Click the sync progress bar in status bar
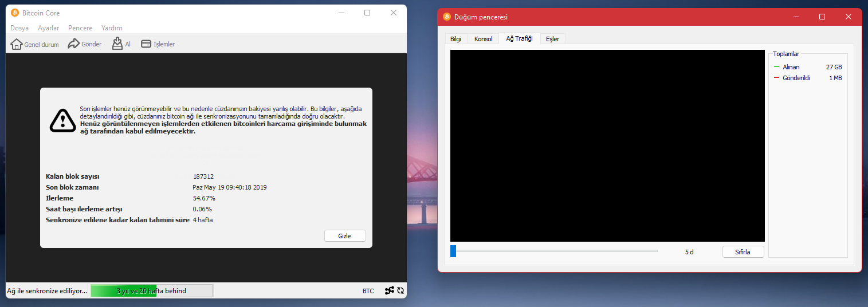Screen dimensions: 868x307 point(152,291)
